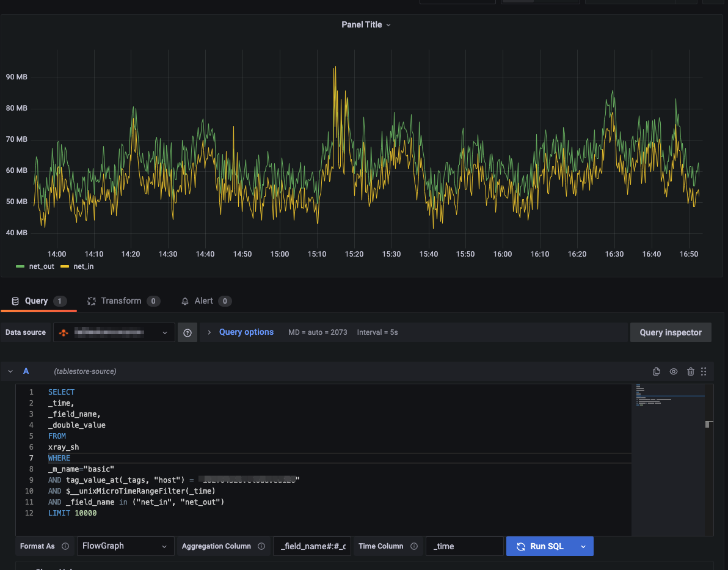This screenshot has height=570, width=728.
Task: Open the Run SQL options dropdown arrow
Action: pyautogui.click(x=583, y=546)
